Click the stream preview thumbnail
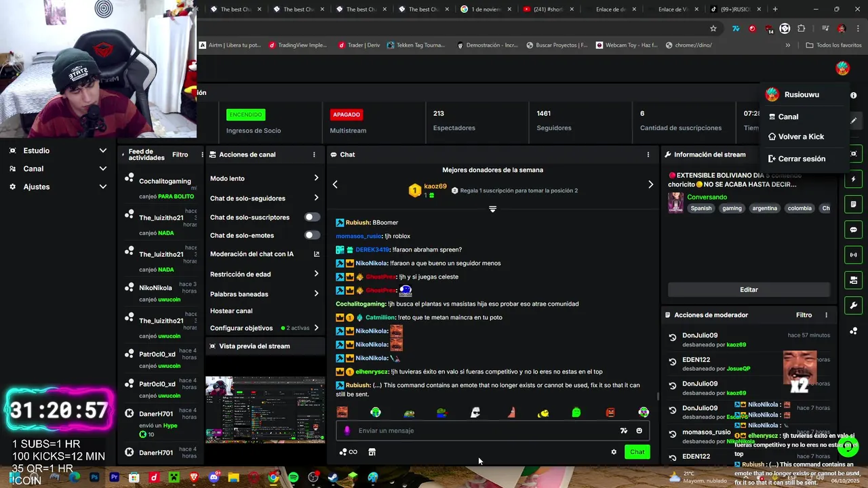The image size is (868, 488). point(265,410)
